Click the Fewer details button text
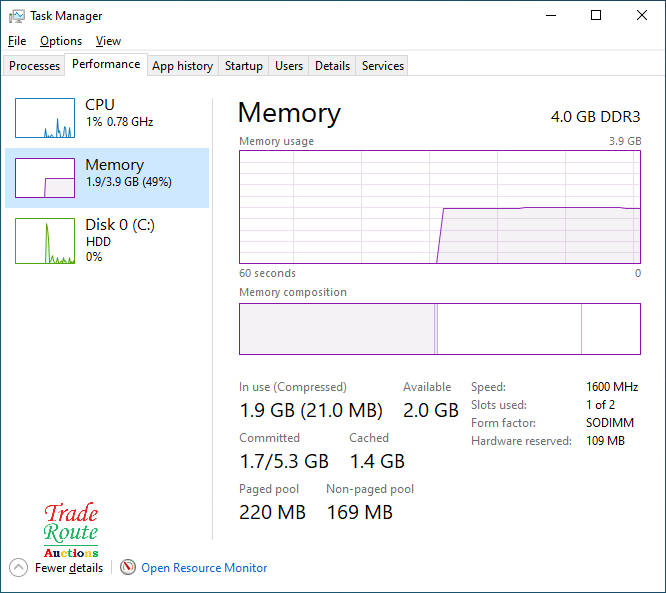 click(69, 568)
